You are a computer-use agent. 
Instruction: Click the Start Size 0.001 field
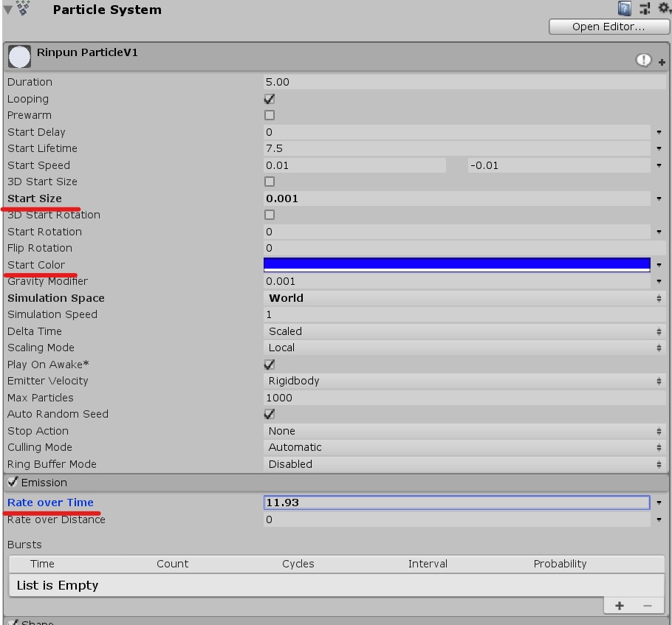[457, 198]
